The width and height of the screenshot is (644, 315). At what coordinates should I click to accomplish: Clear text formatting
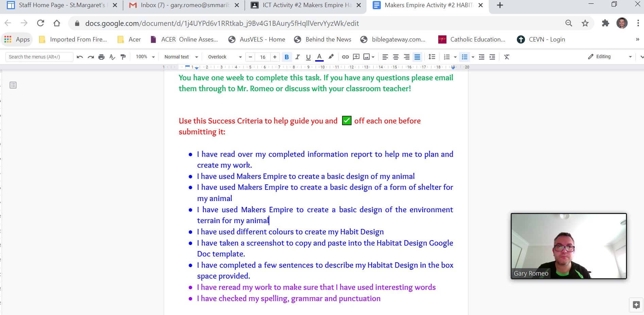pos(507,57)
